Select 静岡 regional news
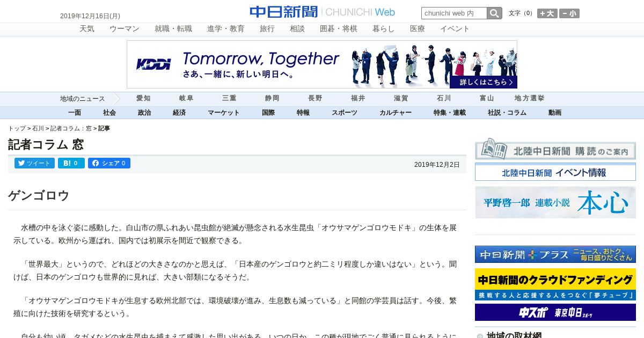Viewport: 644px width, 338px height. coord(272,99)
